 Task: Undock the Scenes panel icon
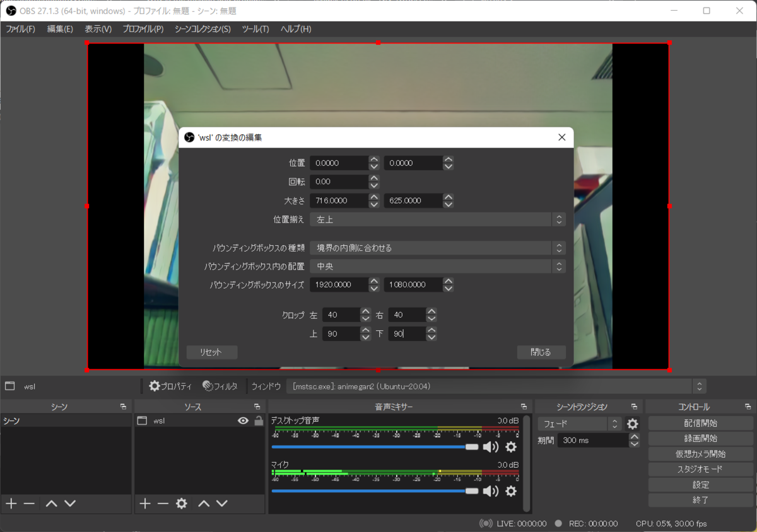[x=123, y=407]
